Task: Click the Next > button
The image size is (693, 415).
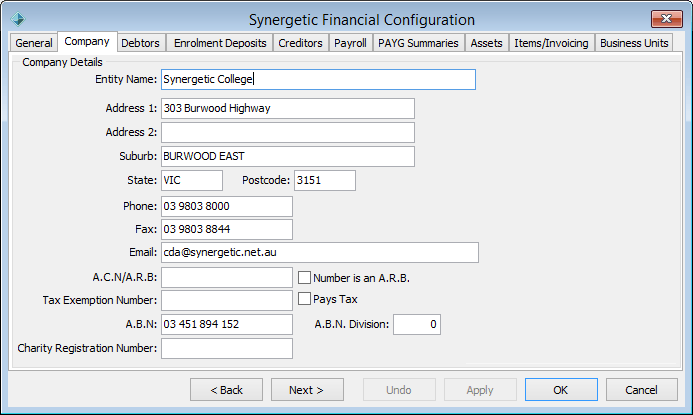Action: (307, 390)
